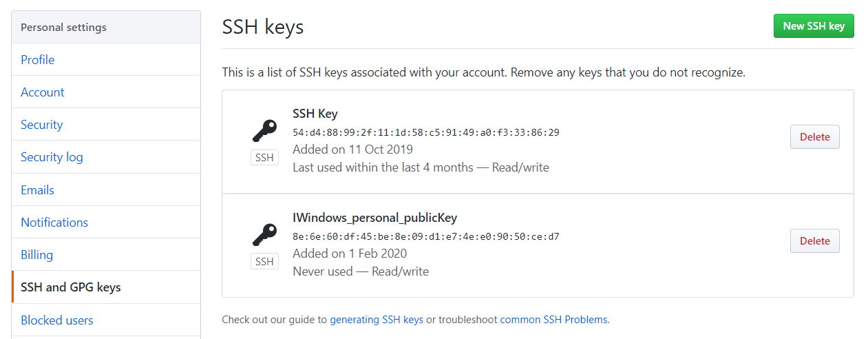Click the fingerprint of the SSH Key entry
868x339 pixels.
425,132
